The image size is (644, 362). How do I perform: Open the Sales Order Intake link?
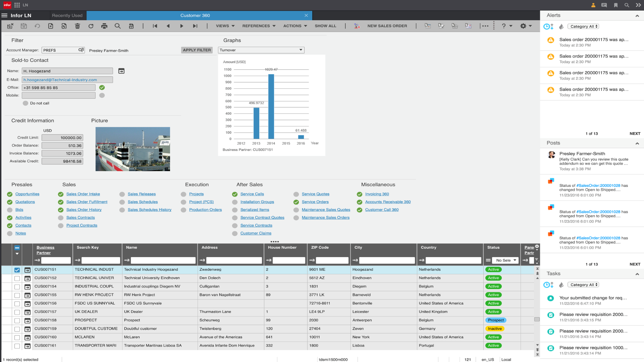click(83, 194)
